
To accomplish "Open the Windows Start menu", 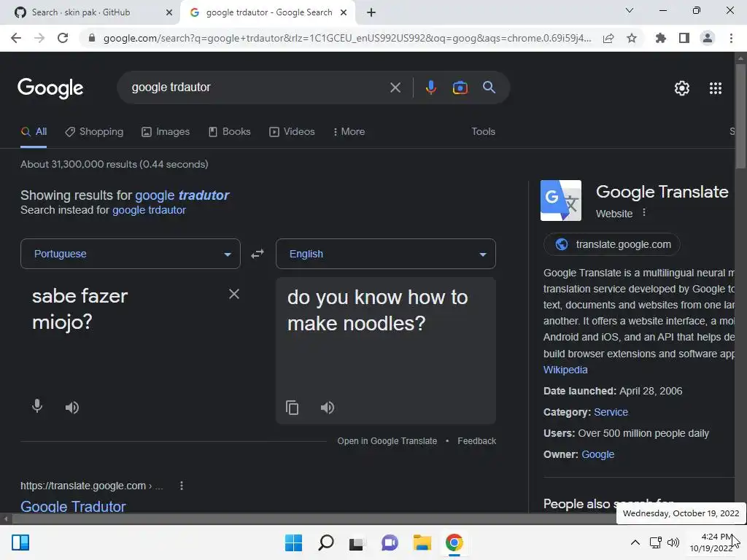I will click(x=293, y=542).
